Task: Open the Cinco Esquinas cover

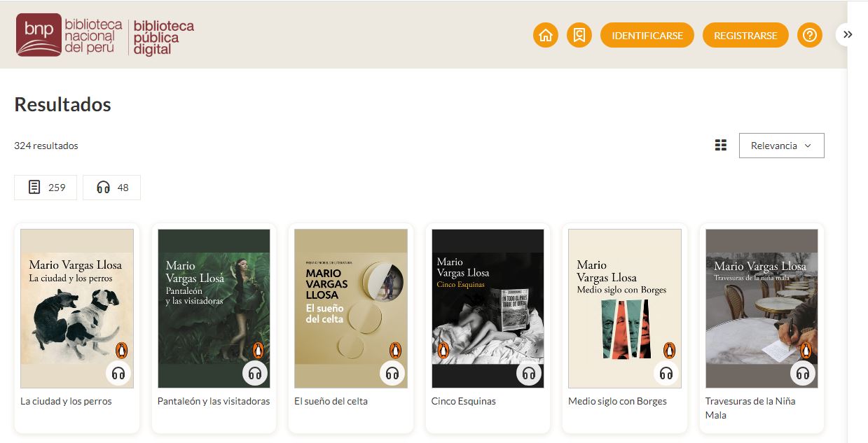Action: 488,309
